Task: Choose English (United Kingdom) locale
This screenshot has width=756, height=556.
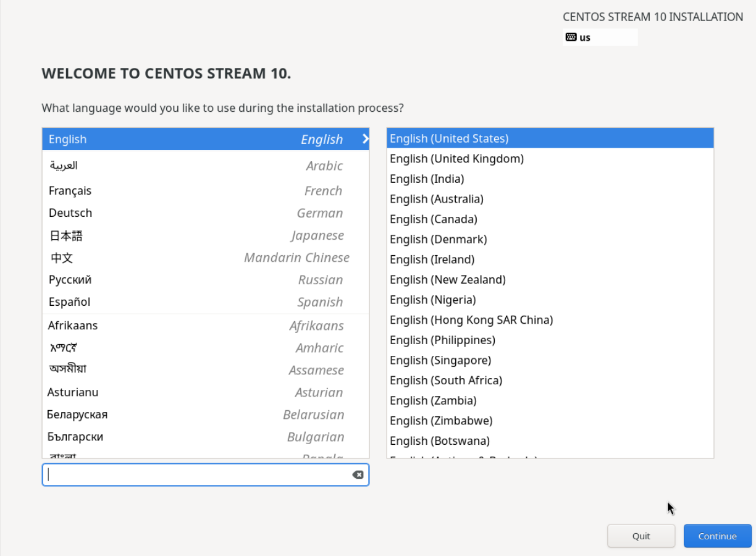Action: pyautogui.click(x=550, y=159)
